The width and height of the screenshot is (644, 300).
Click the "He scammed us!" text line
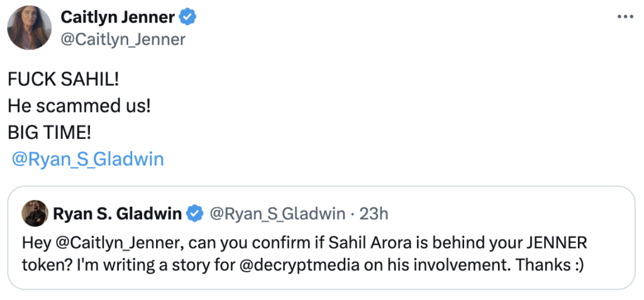[x=79, y=106]
